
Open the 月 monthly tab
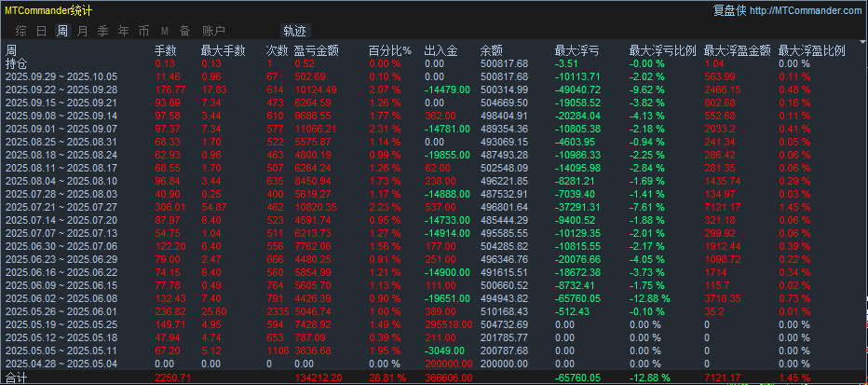pyautogui.click(x=83, y=31)
